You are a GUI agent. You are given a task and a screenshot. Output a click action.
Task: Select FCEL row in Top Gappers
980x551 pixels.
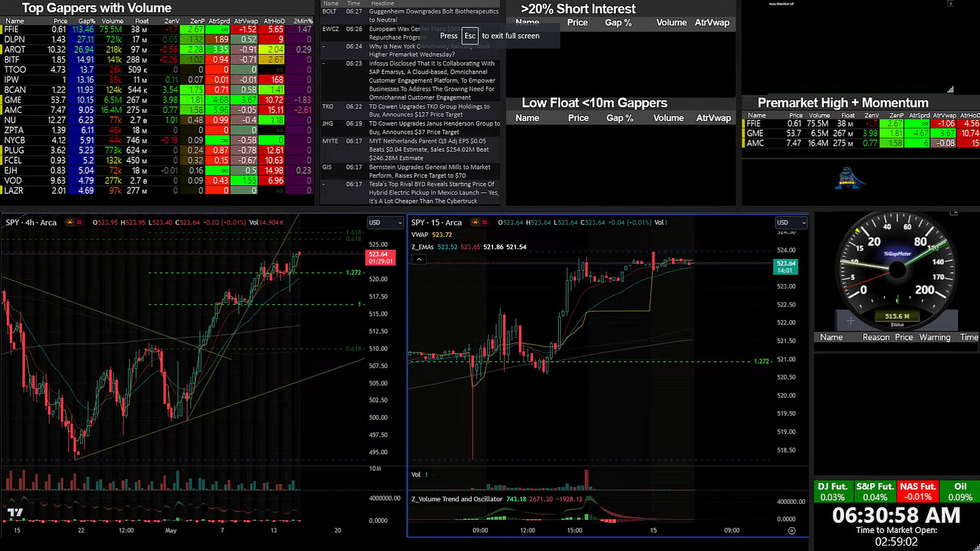[x=157, y=161]
